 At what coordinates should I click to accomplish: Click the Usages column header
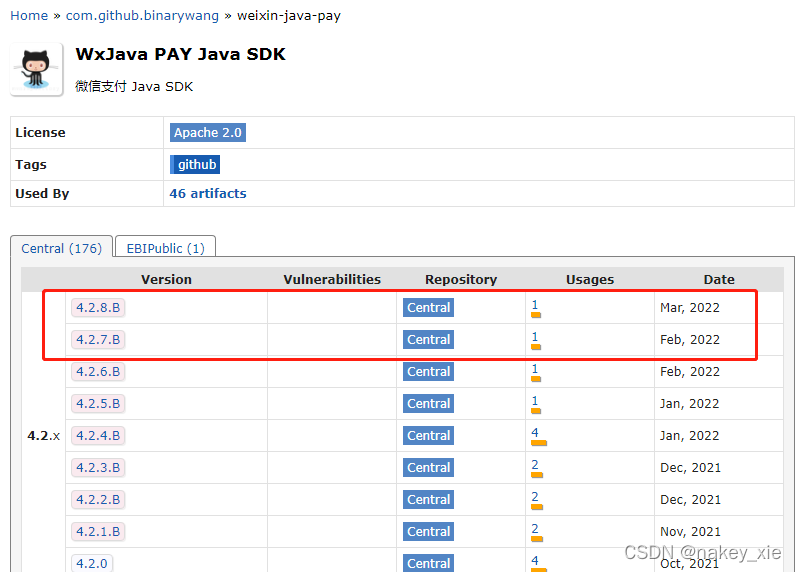pos(590,280)
